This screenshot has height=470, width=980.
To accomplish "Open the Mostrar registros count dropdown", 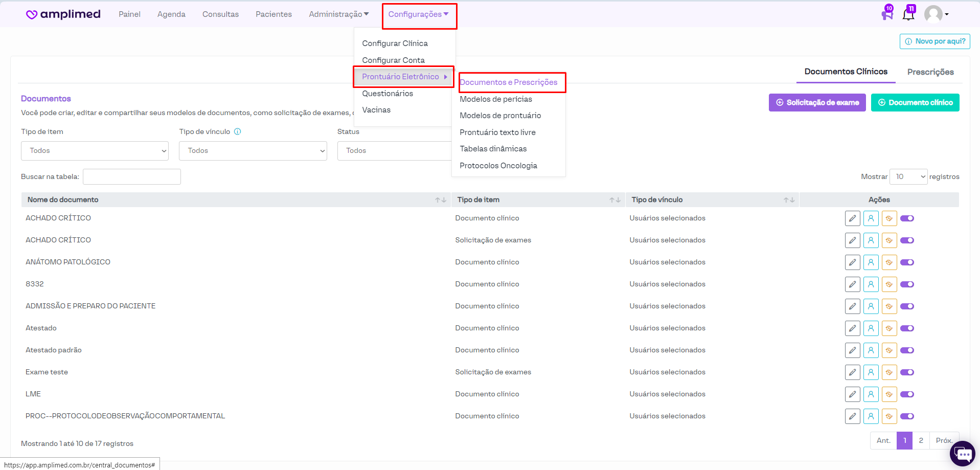I will coord(908,176).
